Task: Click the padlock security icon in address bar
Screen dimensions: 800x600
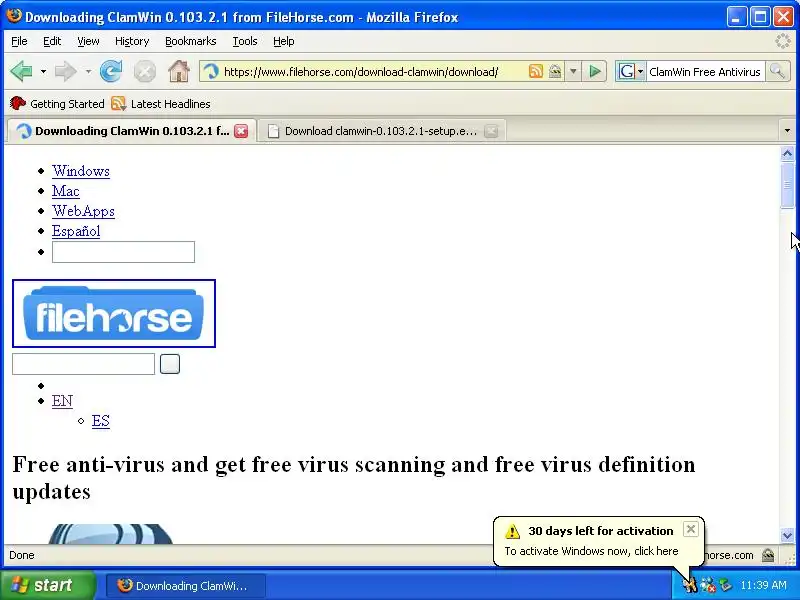Action: click(x=555, y=71)
